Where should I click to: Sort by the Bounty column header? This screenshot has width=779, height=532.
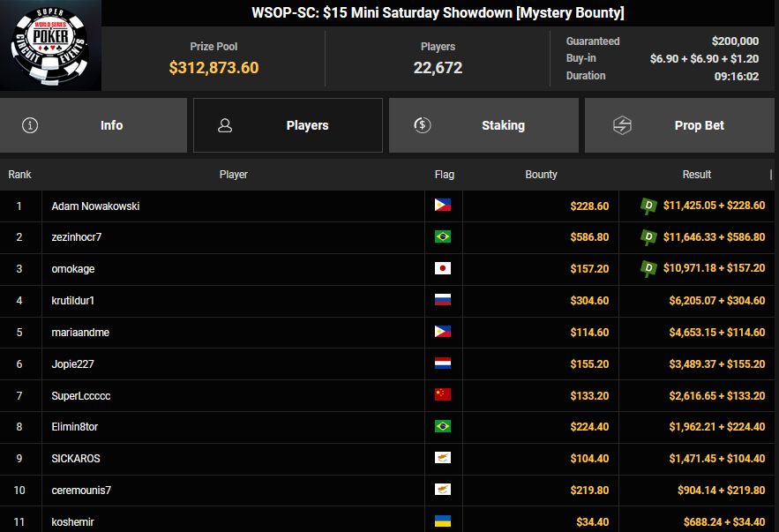click(x=541, y=175)
